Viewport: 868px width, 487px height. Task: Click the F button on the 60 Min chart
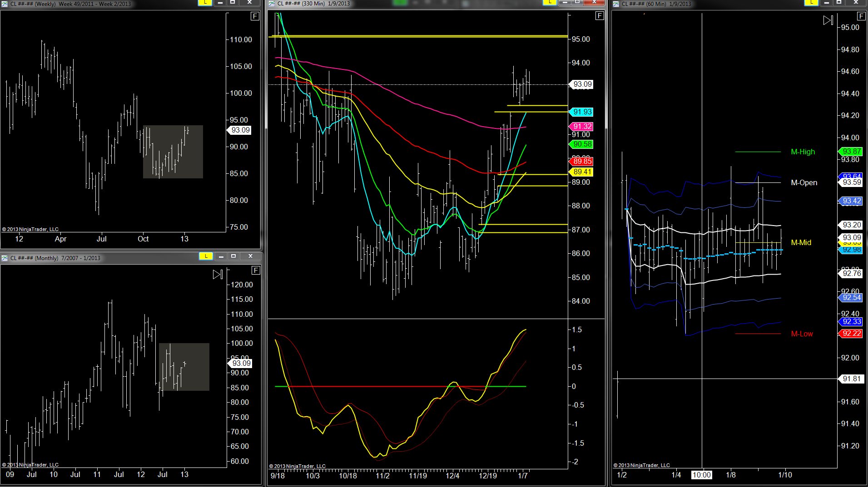tap(861, 16)
